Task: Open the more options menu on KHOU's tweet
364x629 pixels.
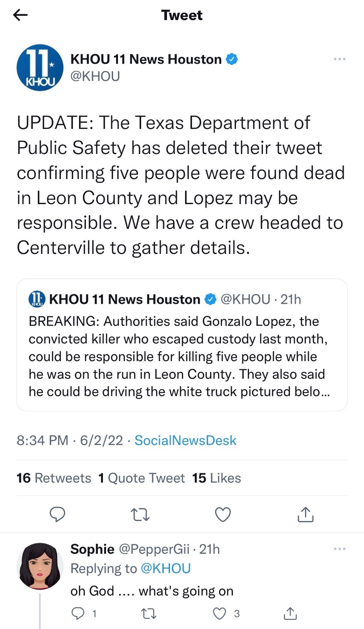Action: coord(339,59)
